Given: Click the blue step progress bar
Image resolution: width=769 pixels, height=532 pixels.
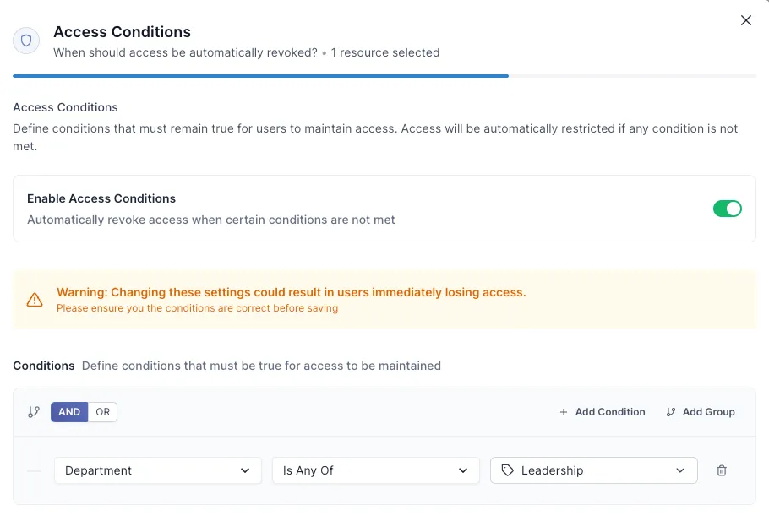Looking at the screenshot, I should pyautogui.click(x=260, y=76).
